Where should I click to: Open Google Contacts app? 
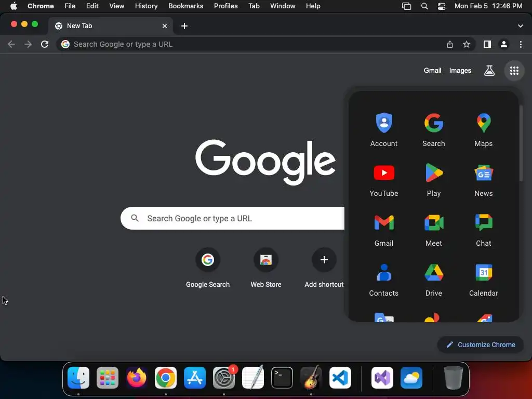click(x=384, y=280)
